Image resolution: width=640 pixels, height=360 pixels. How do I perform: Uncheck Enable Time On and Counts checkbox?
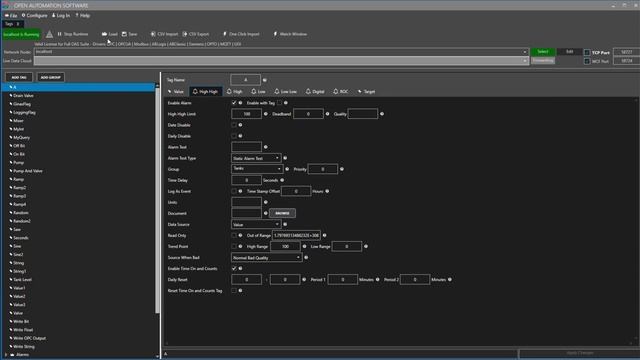(234, 269)
